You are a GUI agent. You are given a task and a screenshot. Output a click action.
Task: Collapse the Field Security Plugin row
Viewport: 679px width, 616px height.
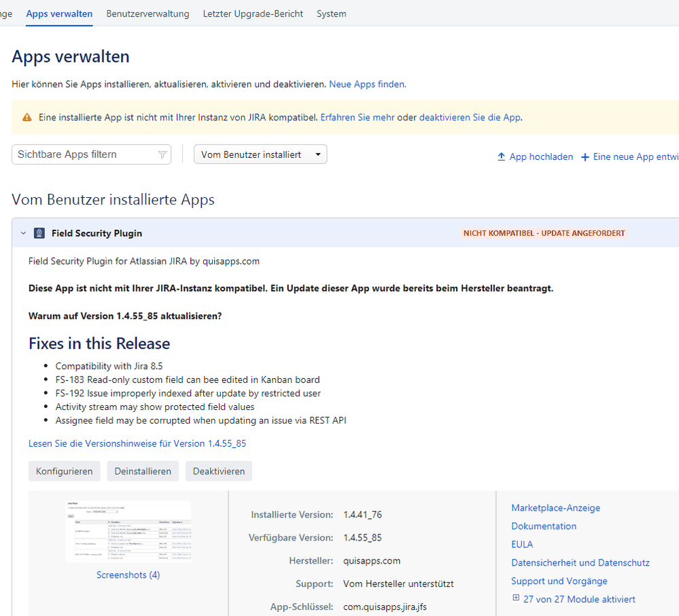coord(23,233)
